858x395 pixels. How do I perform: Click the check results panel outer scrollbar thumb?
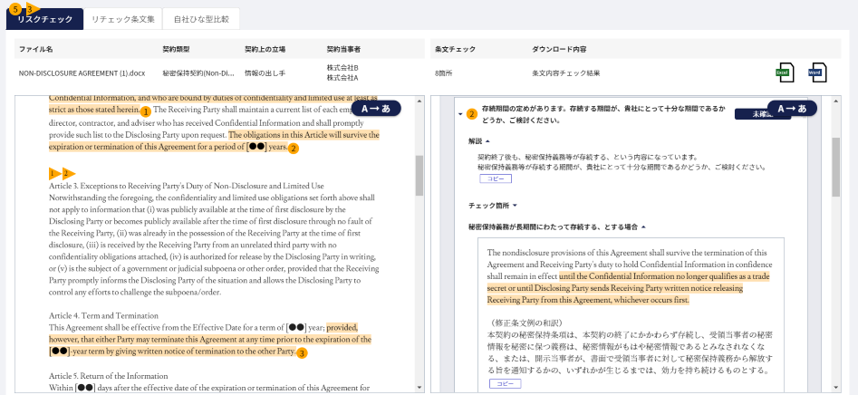pyautogui.click(x=836, y=167)
